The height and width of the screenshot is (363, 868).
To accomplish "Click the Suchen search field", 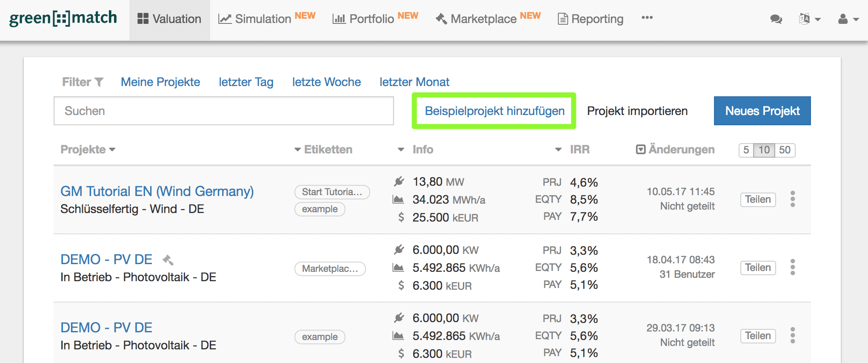I will pos(223,111).
